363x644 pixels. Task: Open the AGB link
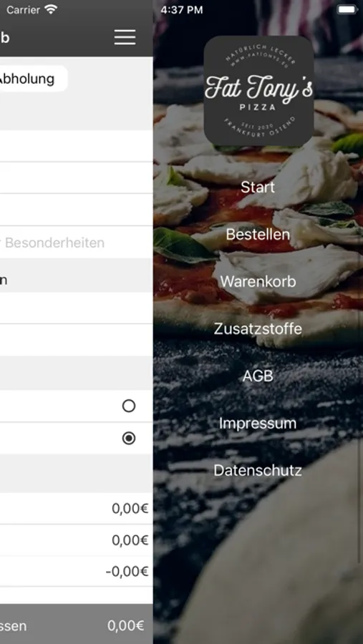[258, 376]
